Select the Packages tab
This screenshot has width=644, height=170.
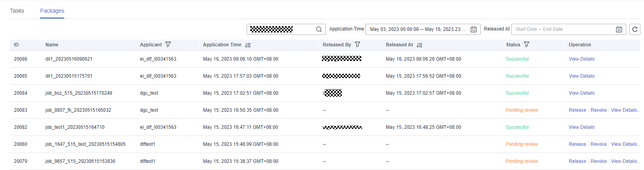52,11
